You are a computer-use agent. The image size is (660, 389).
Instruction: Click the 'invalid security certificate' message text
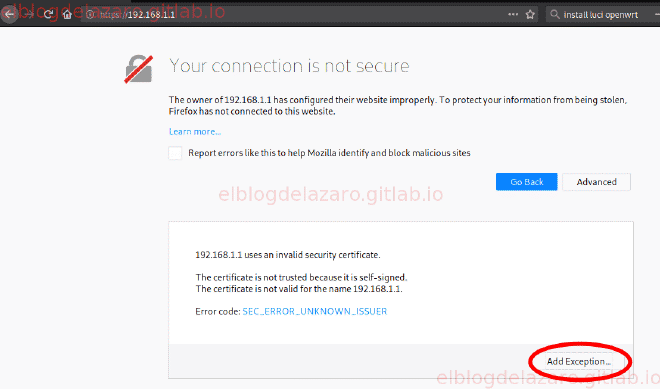click(288, 255)
